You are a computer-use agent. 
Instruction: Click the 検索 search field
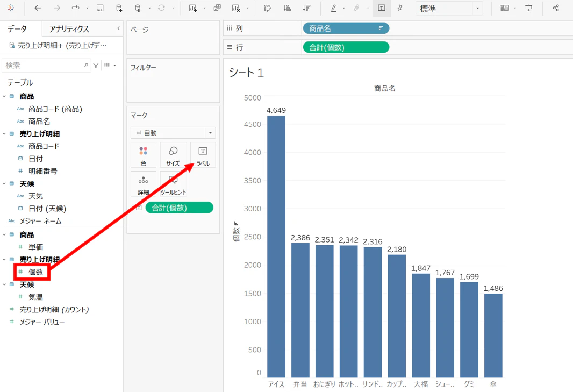46,66
